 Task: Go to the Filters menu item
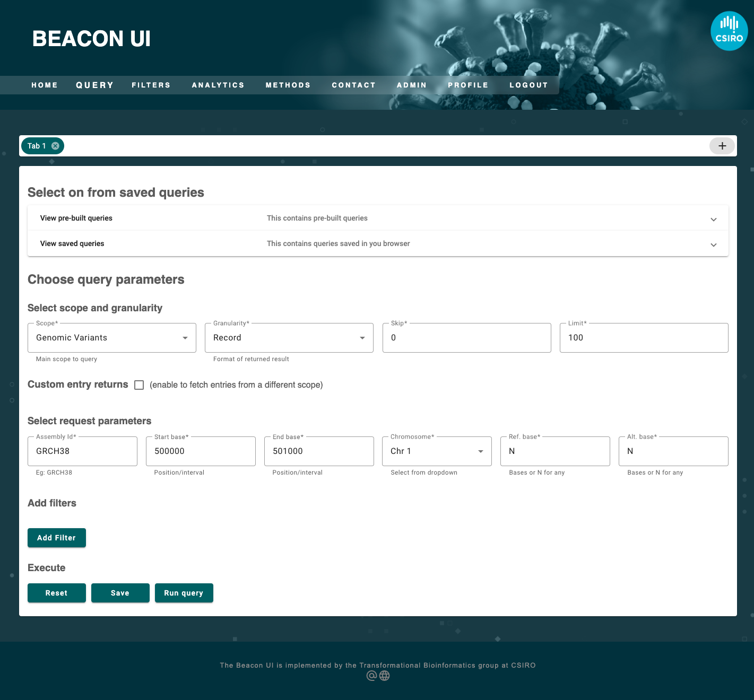coord(151,85)
